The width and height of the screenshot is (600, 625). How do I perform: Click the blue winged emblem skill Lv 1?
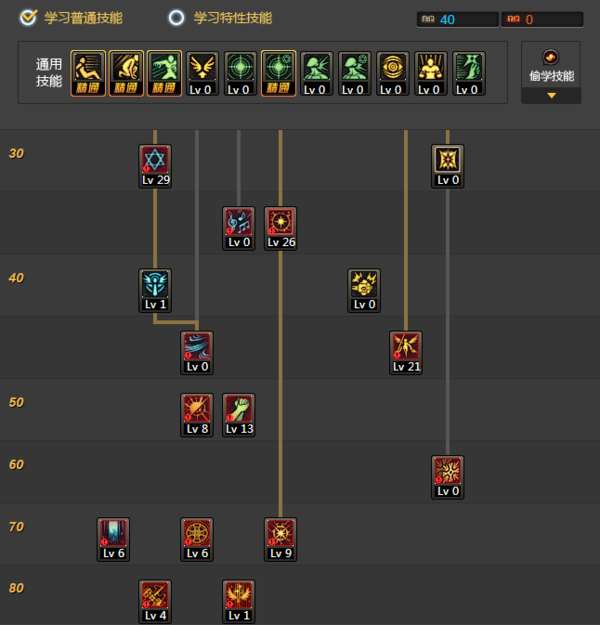coord(155,291)
